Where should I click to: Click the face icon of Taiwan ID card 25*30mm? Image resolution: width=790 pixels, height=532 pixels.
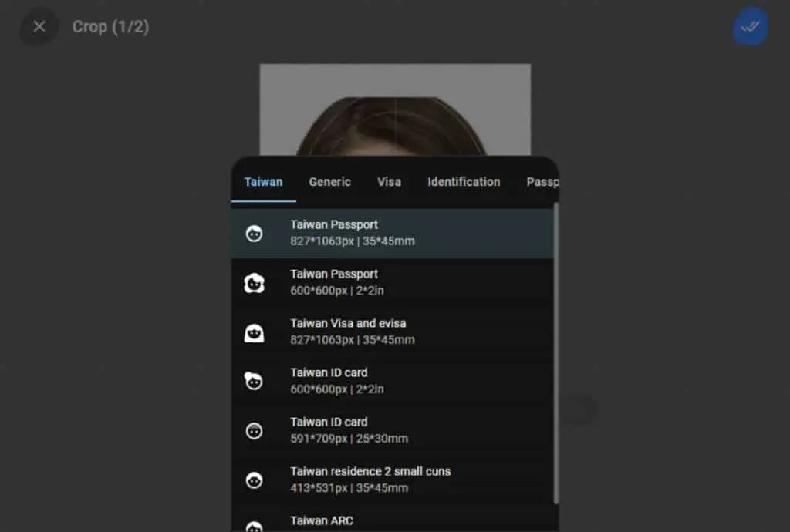(x=254, y=431)
